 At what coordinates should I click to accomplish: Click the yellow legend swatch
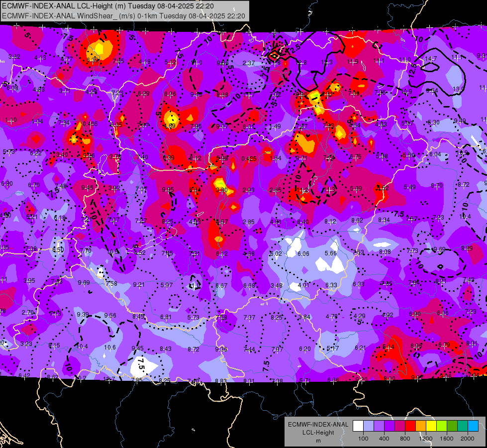click(431, 426)
